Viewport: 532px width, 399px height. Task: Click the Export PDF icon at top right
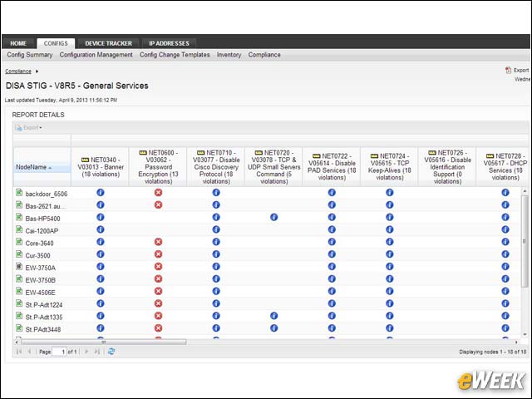click(x=508, y=70)
